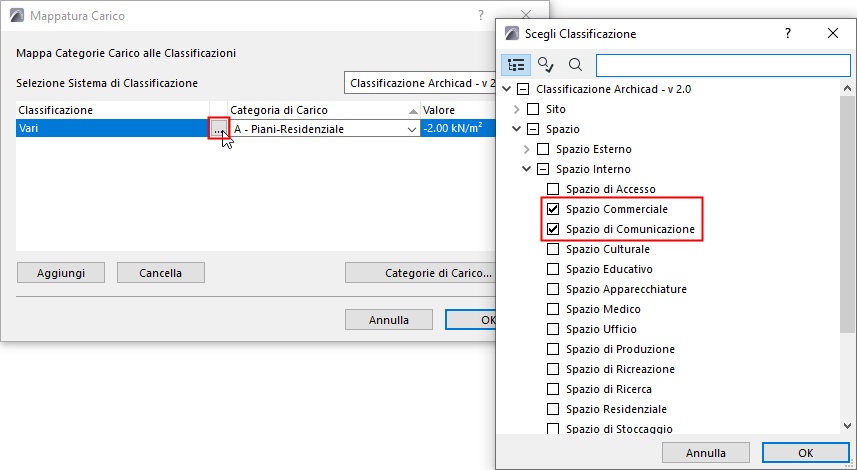Viewport: 857px width, 470px height.
Task: Open the Categorie di Carico button
Action: point(420,272)
